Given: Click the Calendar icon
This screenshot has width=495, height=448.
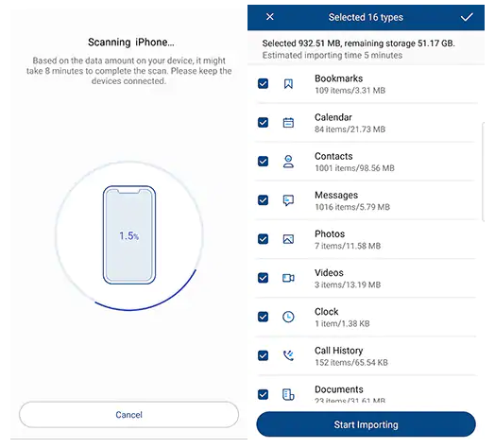Looking at the screenshot, I should click(288, 123).
